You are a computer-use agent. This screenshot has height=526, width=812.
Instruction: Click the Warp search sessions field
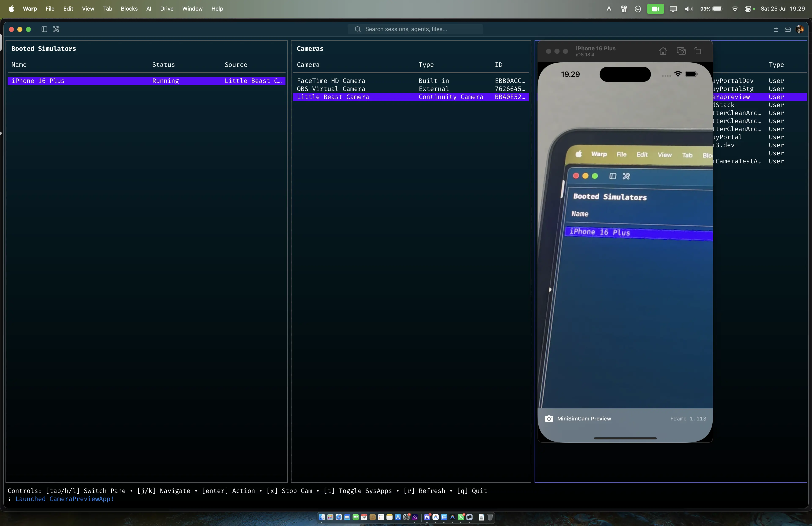click(x=415, y=29)
